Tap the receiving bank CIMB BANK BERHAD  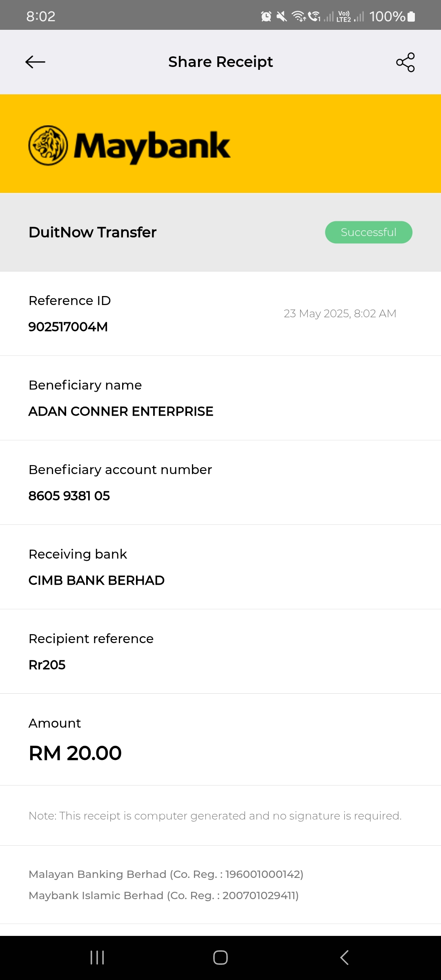(96, 580)
